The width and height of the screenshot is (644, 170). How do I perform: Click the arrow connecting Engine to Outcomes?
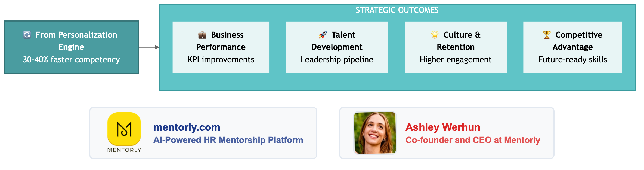148,47
